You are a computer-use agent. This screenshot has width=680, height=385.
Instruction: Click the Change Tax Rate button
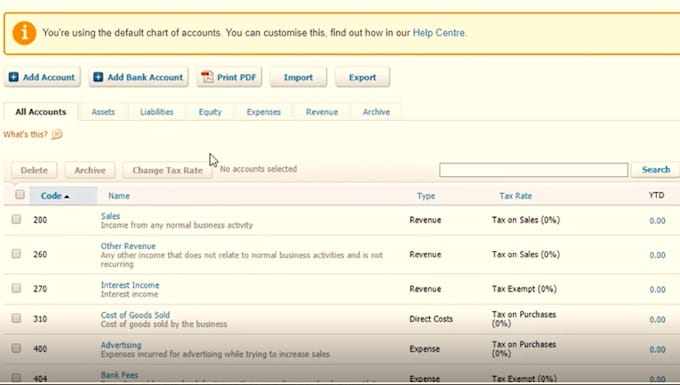click(x=167, y=170)
